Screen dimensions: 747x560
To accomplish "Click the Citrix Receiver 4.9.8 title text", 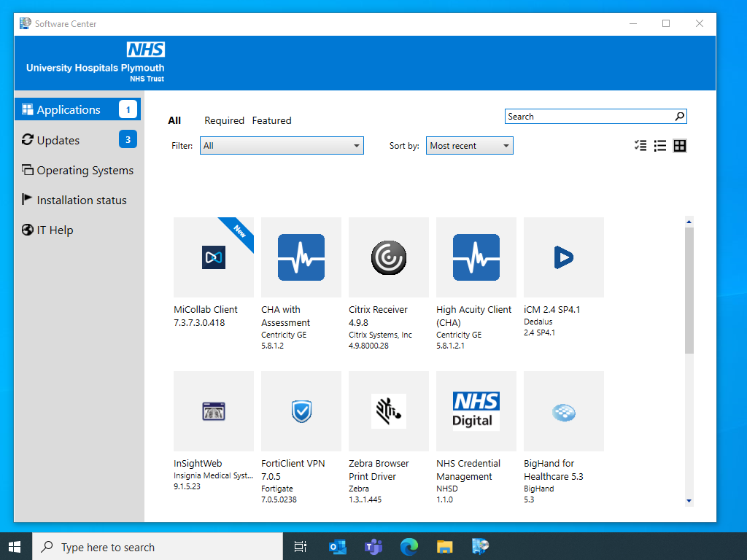I will 378,316.
